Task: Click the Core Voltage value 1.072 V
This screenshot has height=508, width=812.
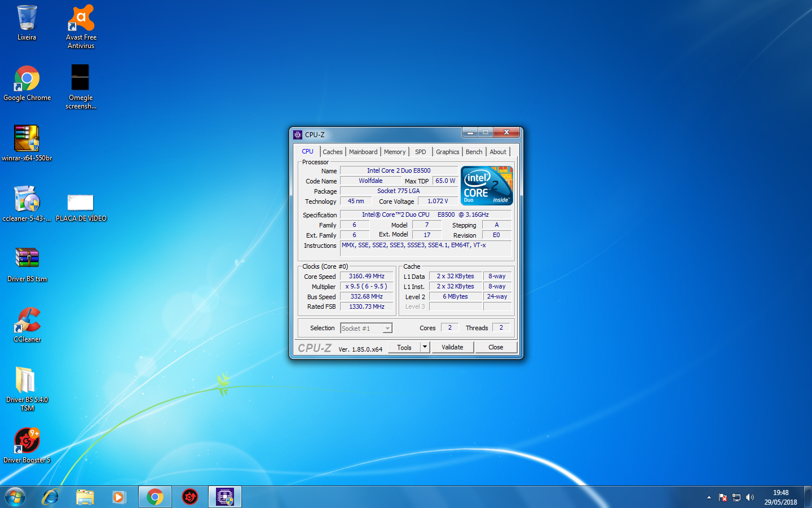Action: pos(438,201)
